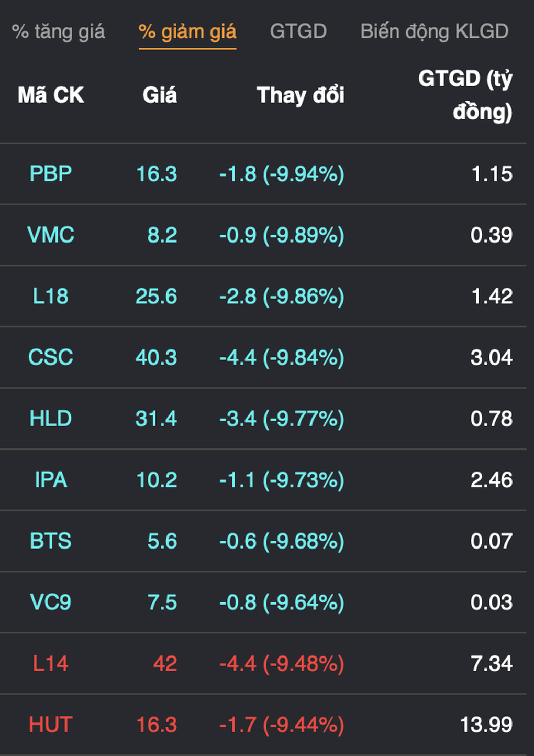Click the HLD ticker link
Image resolution: width=534 pixels, height=756 pixels.
(51, 419)
